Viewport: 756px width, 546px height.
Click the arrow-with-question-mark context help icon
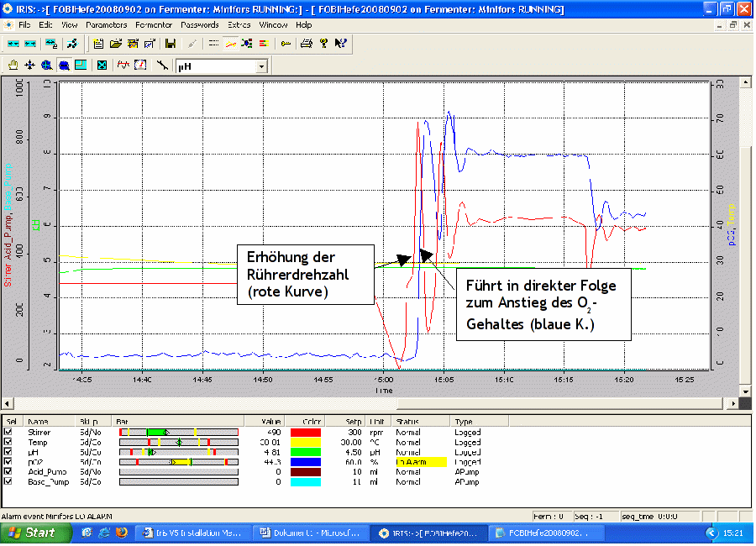tap(340, 44)
